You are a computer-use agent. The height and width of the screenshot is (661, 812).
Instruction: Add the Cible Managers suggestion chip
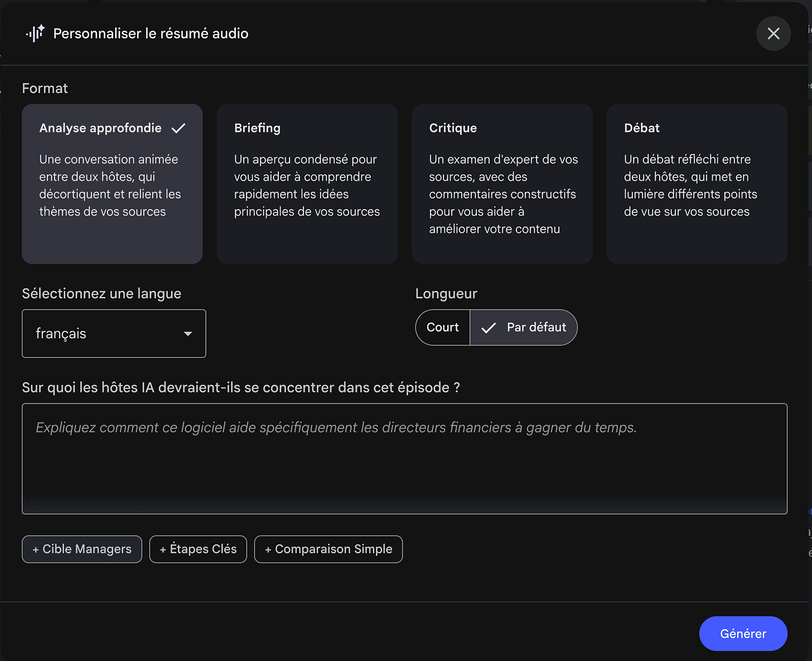click(82, 549)
